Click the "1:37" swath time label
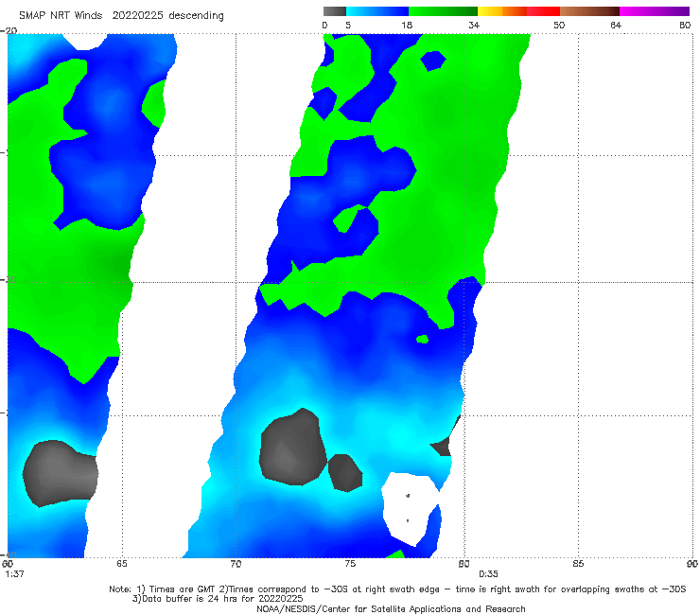The height and width of the screenshot is (615, 700). pyautogui.click(x=14, y=574)
